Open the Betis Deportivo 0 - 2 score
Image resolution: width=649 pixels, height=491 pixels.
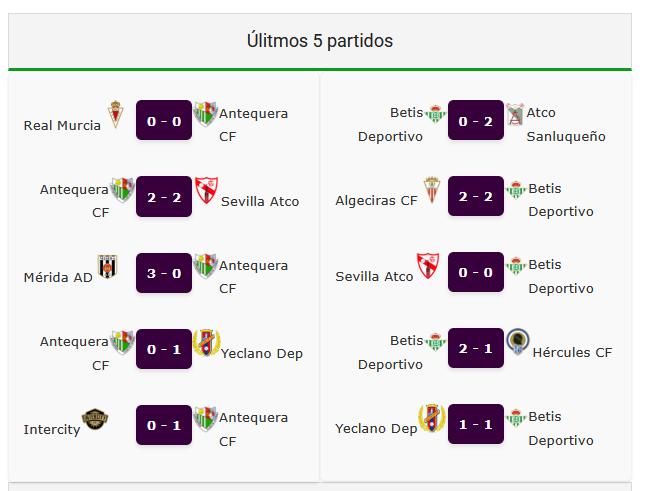(476, 120)
